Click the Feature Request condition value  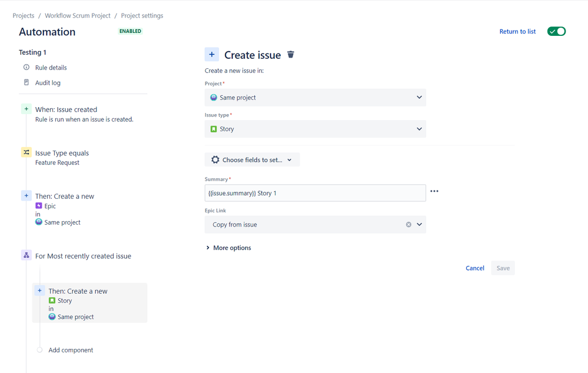pyautogui.click(x=57, y=163)
